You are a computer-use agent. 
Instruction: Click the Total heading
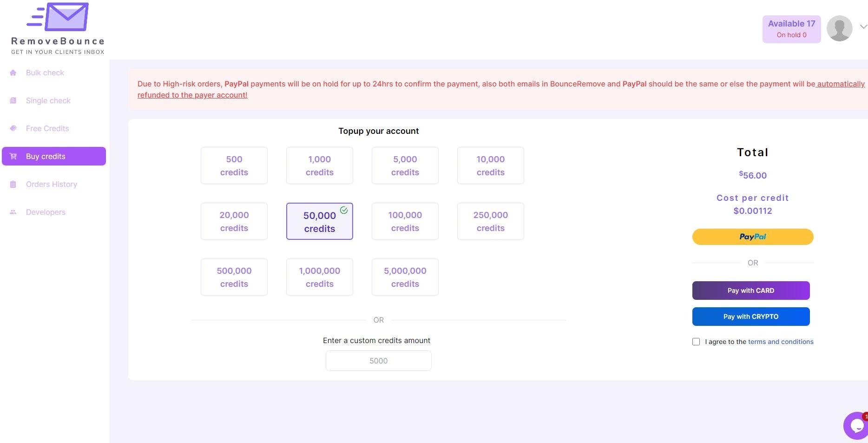(753, 152)
